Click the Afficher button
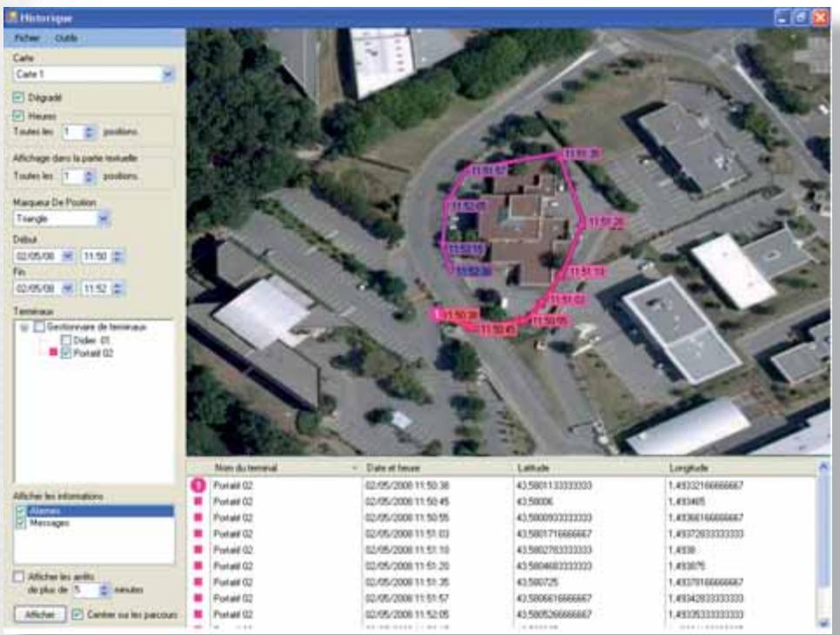This screenshot has width=840, height=635. [40, 615]
